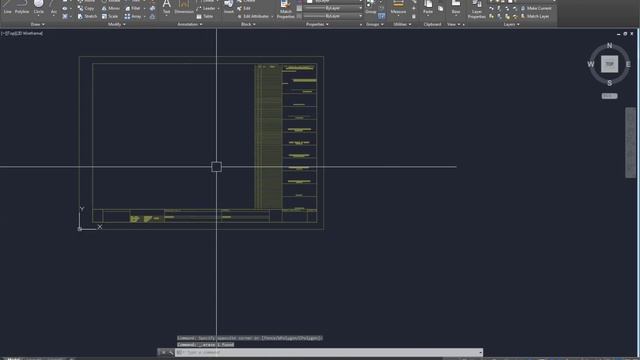
Task: Activate the Array tool
Action: click(133, 16)
